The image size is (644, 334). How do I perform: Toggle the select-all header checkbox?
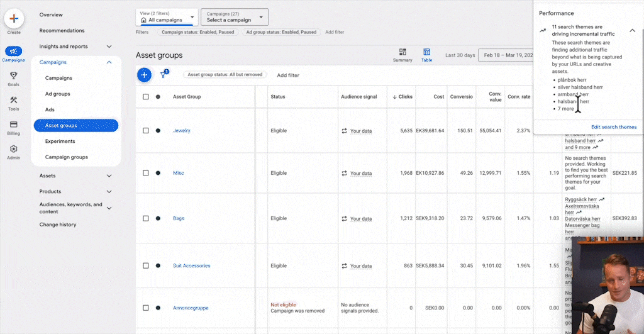click(146, 97)
